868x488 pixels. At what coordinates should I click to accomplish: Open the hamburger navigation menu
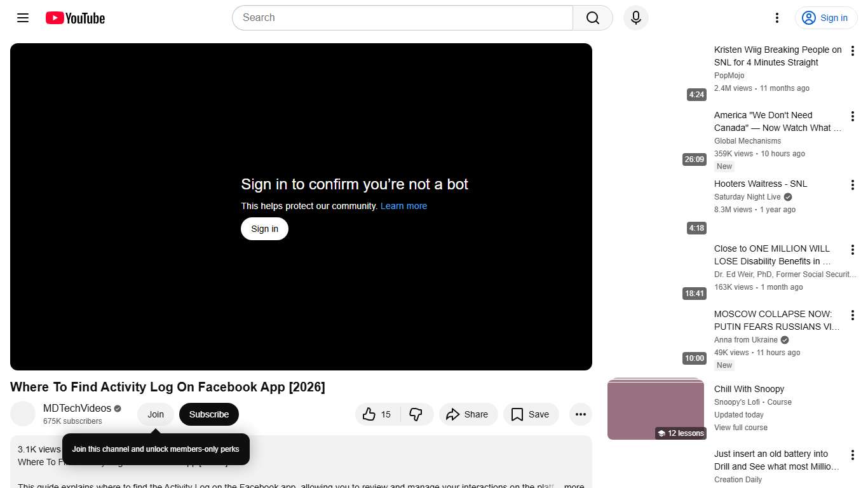[22, 18]
